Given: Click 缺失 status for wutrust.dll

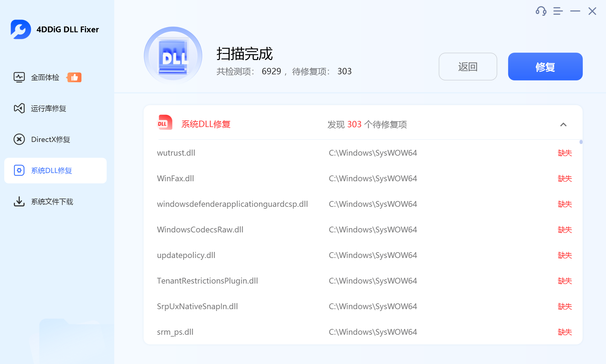Looking at the screenshot, I should [565, 153].
